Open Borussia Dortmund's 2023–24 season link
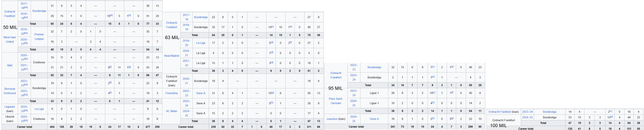This screenshot has height=130, width=644. (24, 93)
